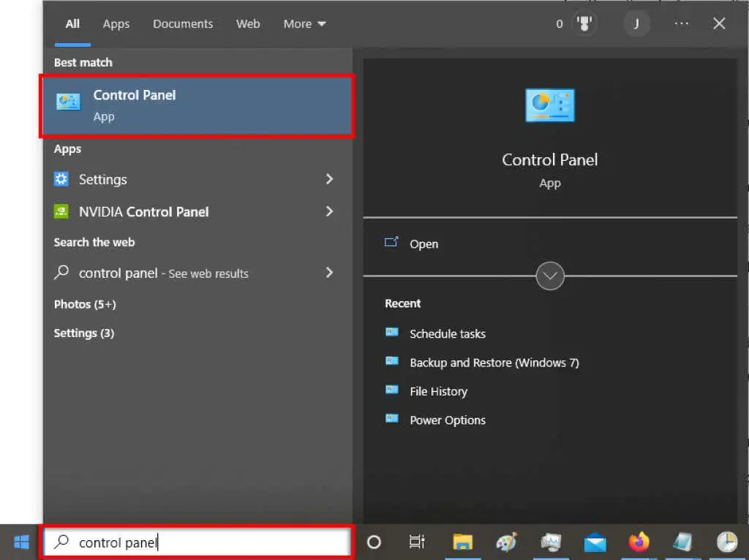The image size is (749, 560).
Task: Expand more actions with the circular chevron
Action: pyautogui.click(x=550, y=276)
